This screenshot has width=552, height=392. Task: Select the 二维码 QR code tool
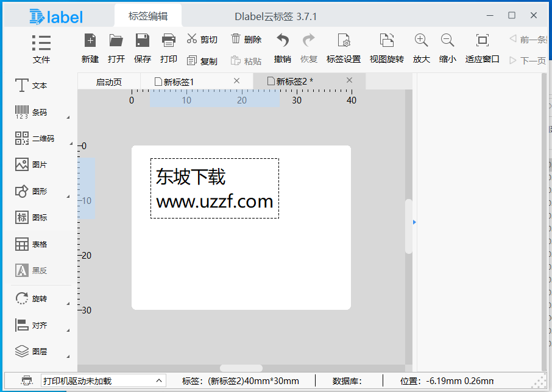[x=35, y=138]
